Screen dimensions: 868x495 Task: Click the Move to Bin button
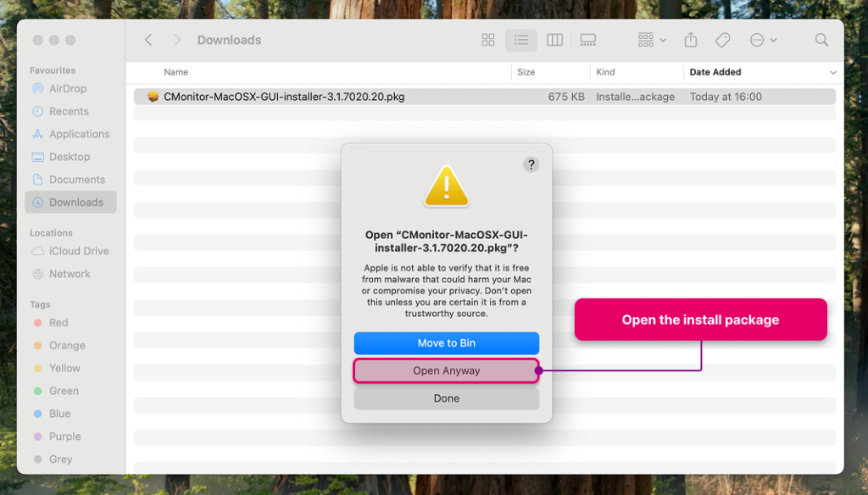coord(446,343)
